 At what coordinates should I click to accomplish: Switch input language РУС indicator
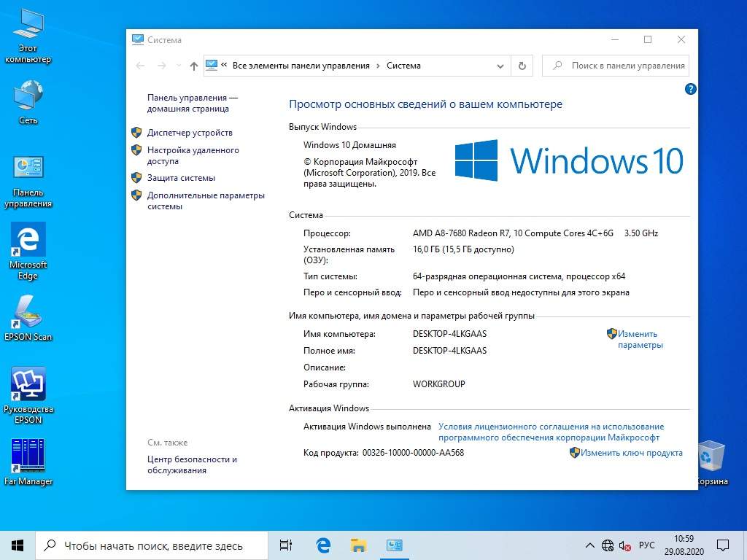click(x=646, y=545)
